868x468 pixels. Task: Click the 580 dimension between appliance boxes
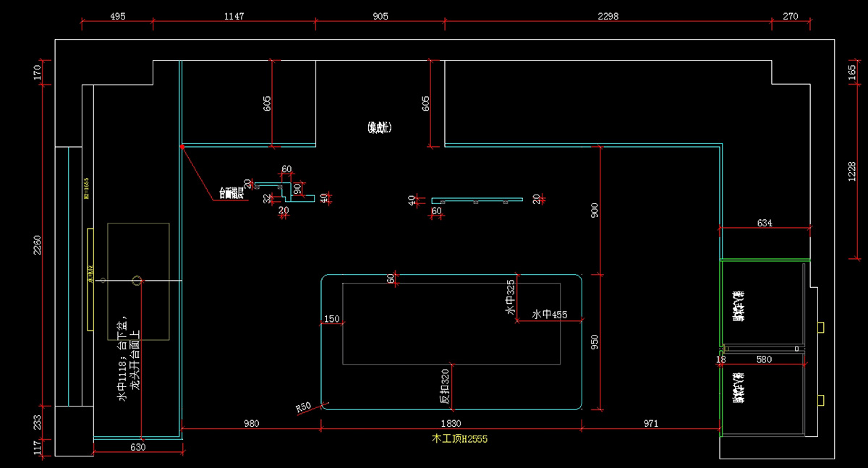[764, 359]
